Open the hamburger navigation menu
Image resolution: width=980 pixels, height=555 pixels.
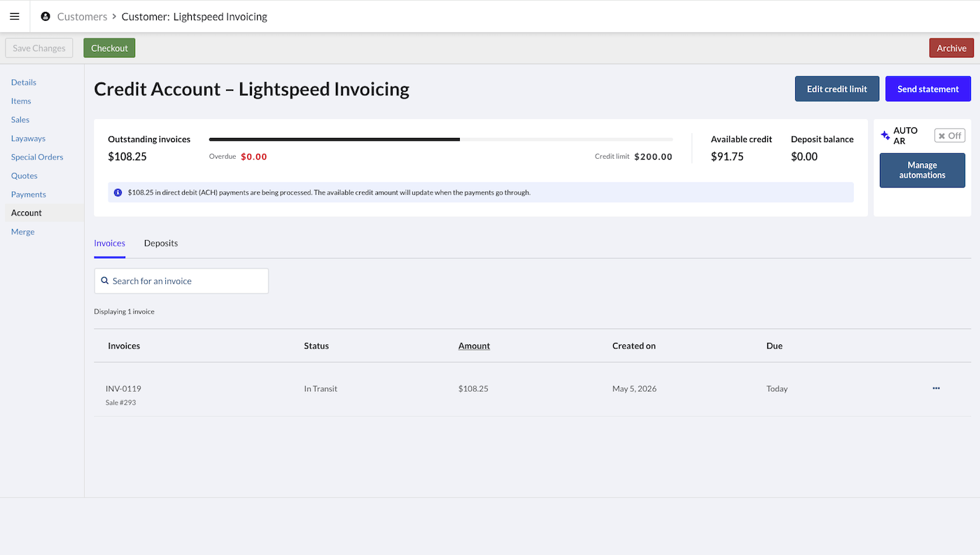(x=15, y=16)
